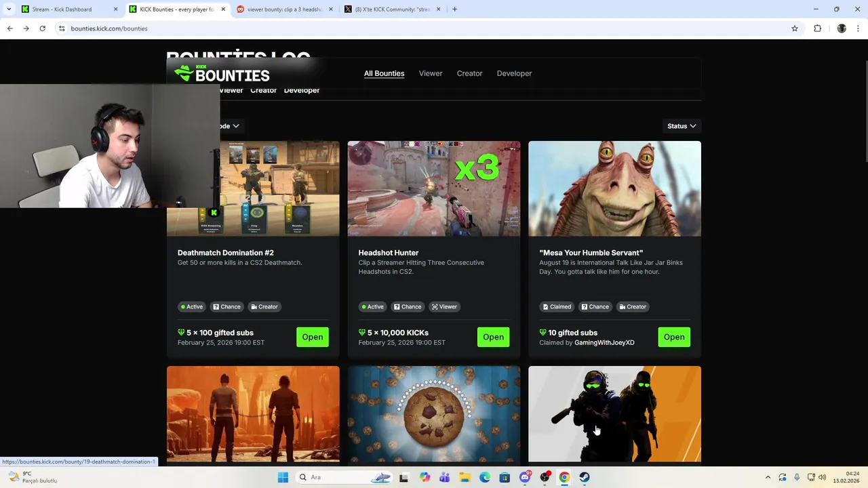Open the Chrome three-dot menu
868x488 pixels.
[x=859, y=28]
